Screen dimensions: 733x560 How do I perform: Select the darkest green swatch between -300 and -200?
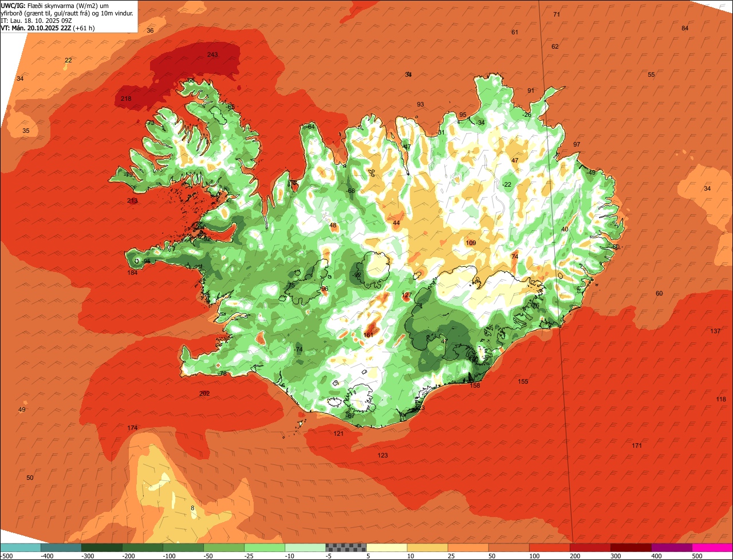click(x=103, y=547)
